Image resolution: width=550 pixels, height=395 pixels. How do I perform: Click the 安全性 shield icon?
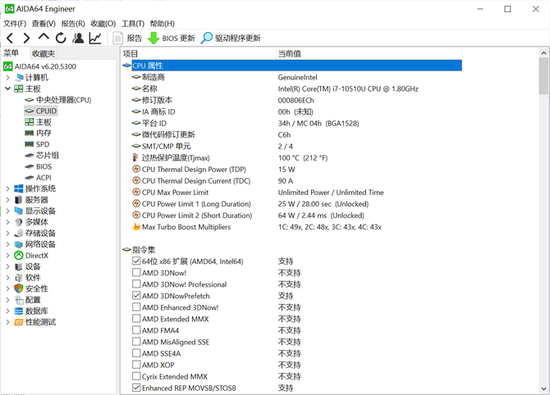tap(19, 289)
